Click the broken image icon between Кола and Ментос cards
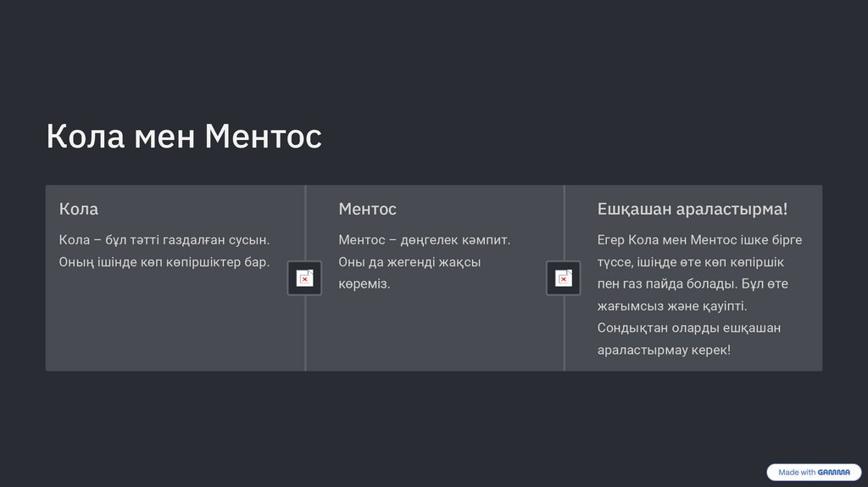868x487 pixels. (x=304, y=278)
